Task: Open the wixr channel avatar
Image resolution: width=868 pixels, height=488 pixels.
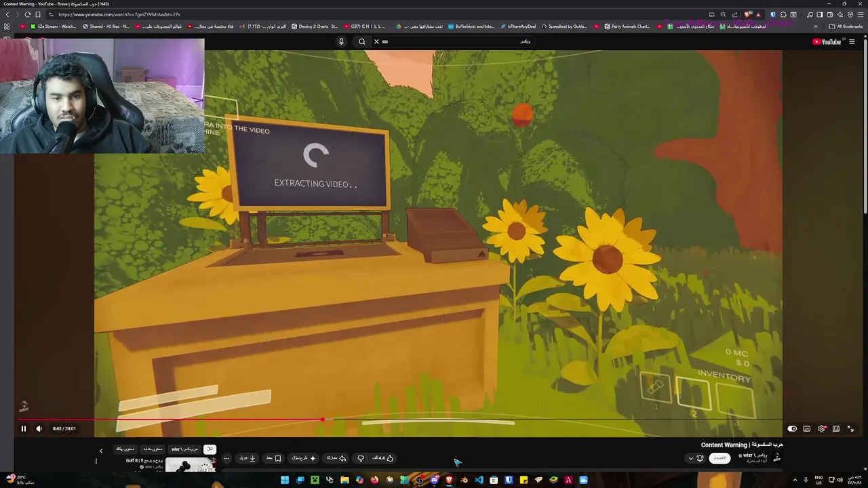Action: 777,457
